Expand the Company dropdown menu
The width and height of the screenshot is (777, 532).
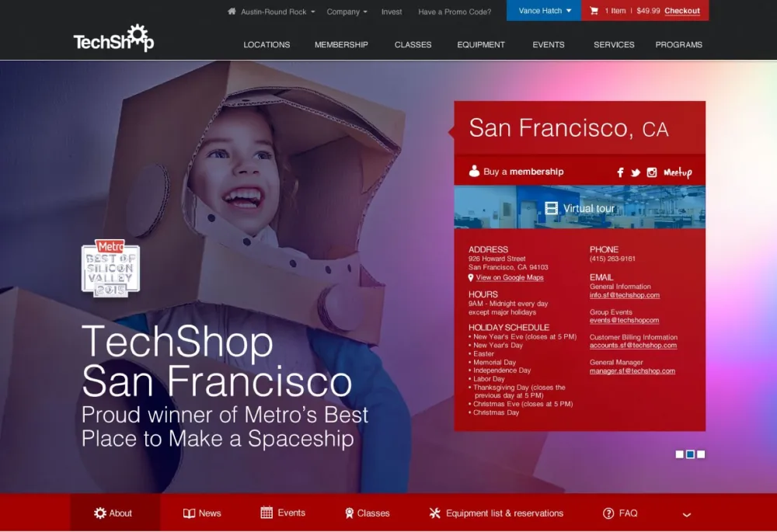tap(347, 12)
